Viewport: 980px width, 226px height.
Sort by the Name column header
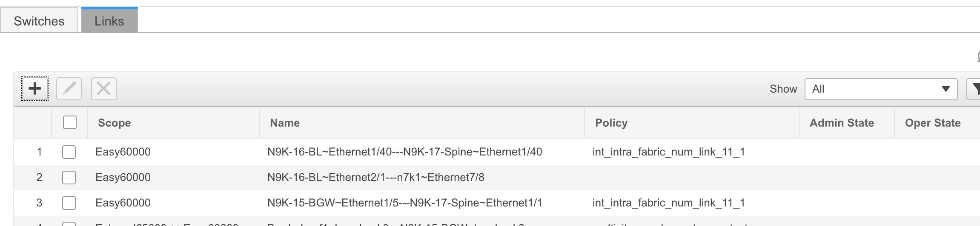click(285, 123)
